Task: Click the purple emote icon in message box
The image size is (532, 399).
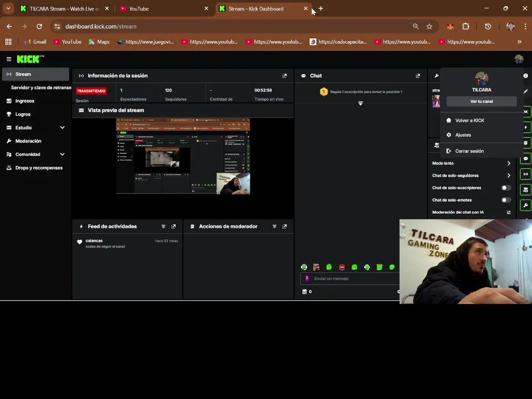Action: pos(307,279)
